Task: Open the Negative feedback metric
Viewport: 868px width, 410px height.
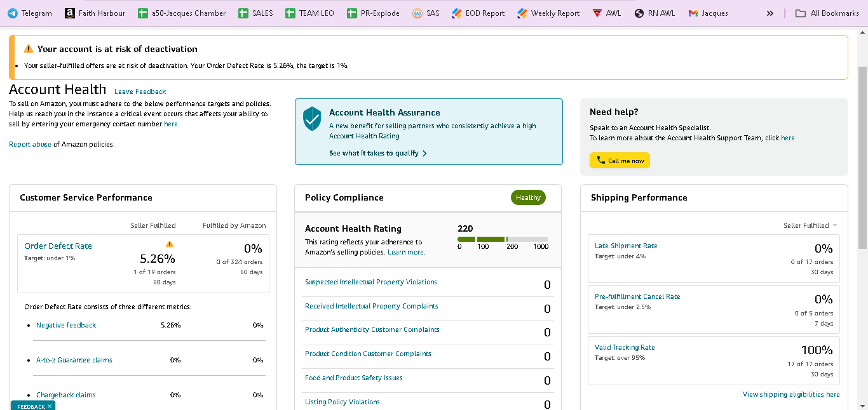Action: [66, 325]
